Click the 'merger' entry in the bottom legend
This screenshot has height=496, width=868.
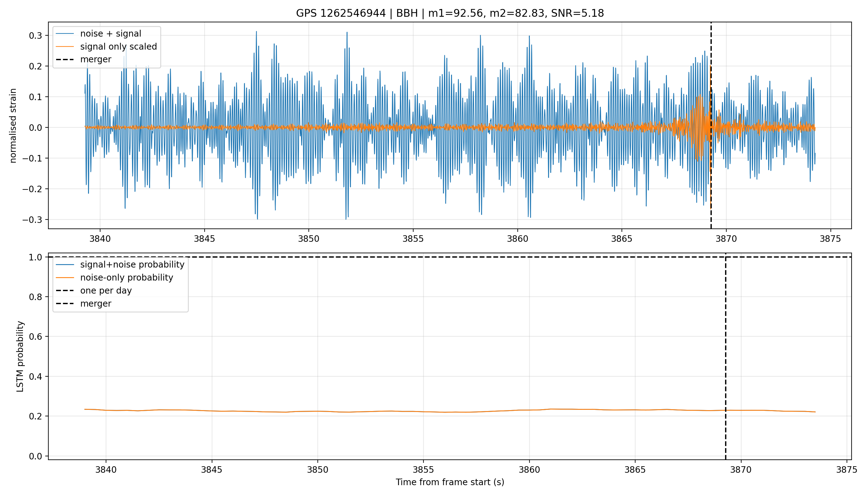(x=83, y=303)
